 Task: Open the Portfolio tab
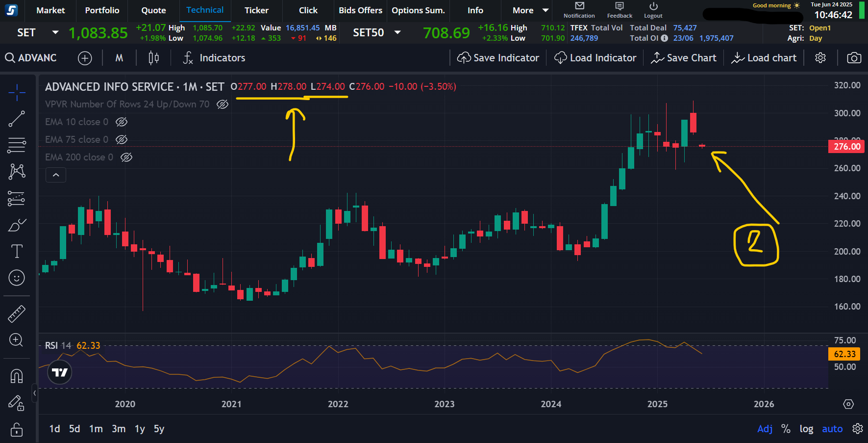click(x=102, y=10)
